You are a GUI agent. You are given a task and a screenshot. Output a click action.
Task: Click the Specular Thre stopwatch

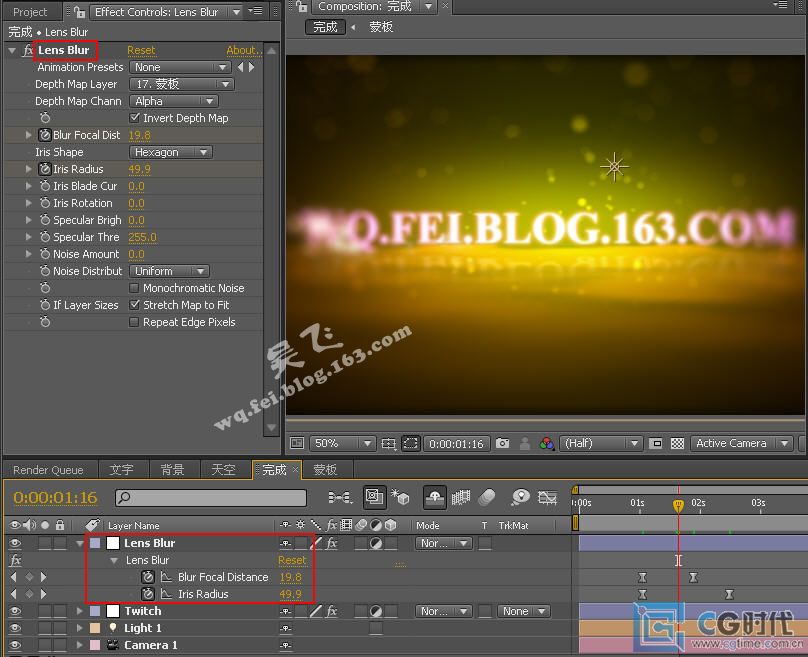coord(45,237)
